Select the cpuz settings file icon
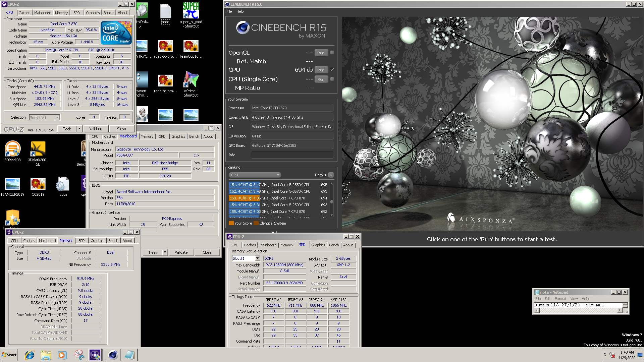The width and height of the screenshot is (644, 362). pyautogui.click(x=63, y=187)
